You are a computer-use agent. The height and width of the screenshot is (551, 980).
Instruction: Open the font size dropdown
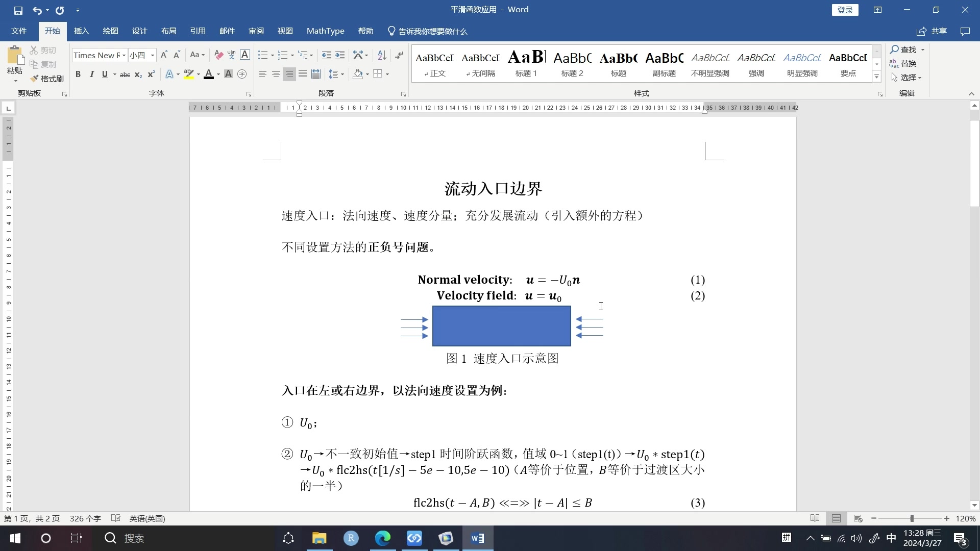point(152,55)
